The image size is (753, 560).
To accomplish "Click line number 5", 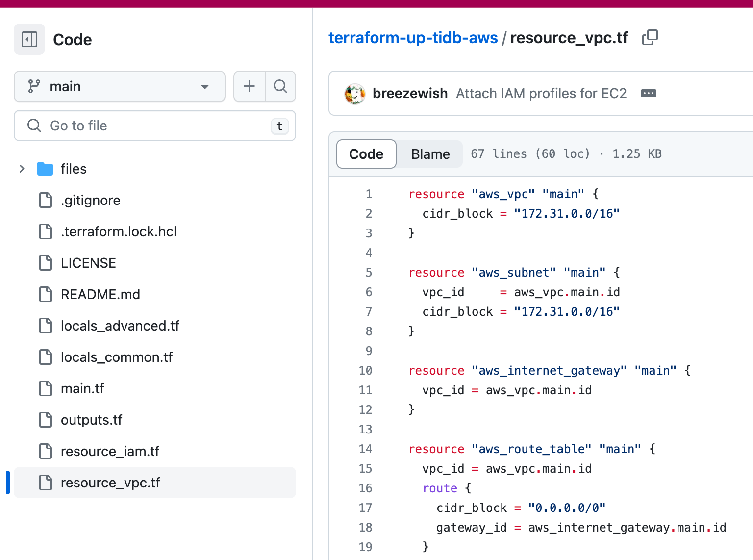I will coord(369,272).
